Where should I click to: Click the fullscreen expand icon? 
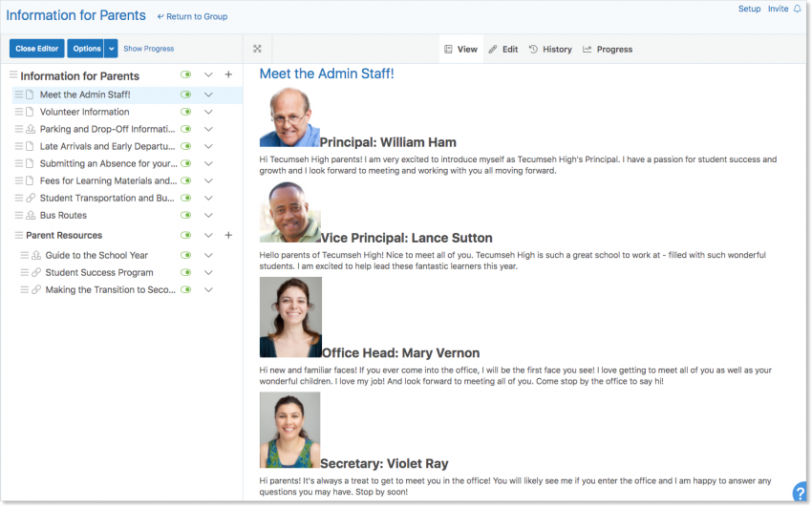257,49
